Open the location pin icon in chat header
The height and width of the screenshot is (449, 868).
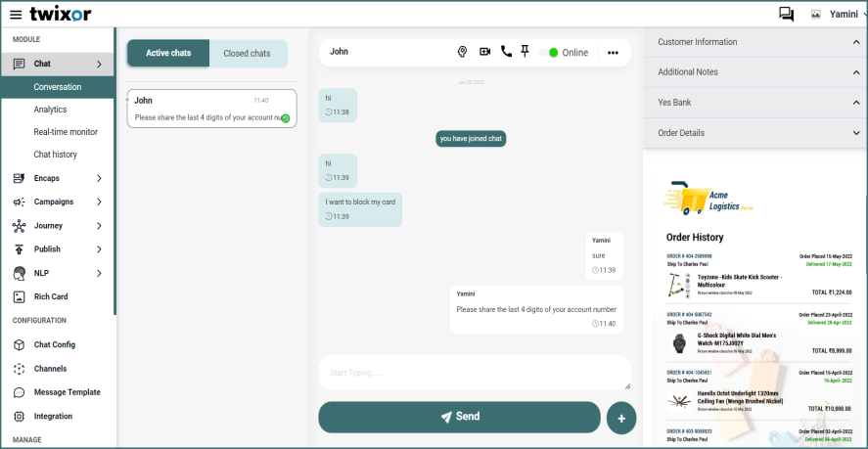click(x=463, y=52)
